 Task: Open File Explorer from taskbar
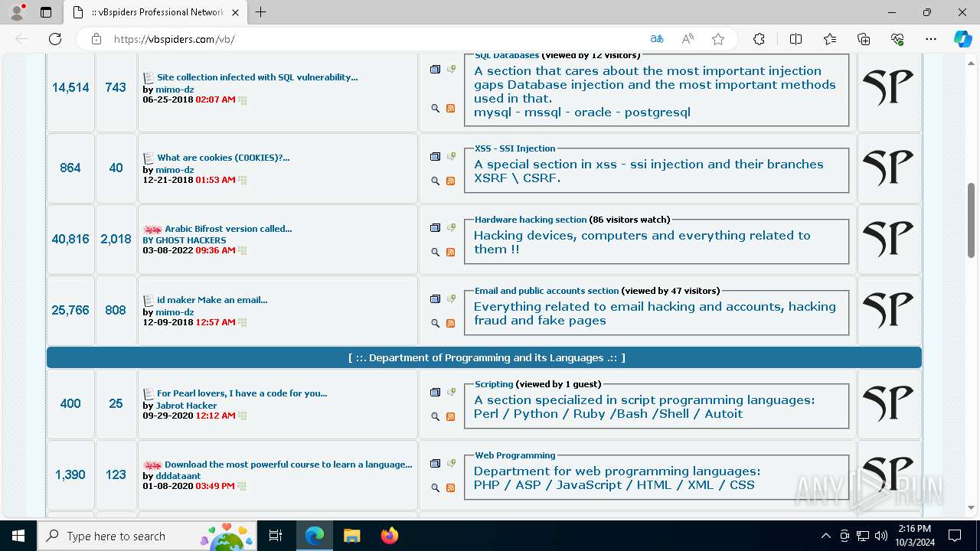click(351, 536)
